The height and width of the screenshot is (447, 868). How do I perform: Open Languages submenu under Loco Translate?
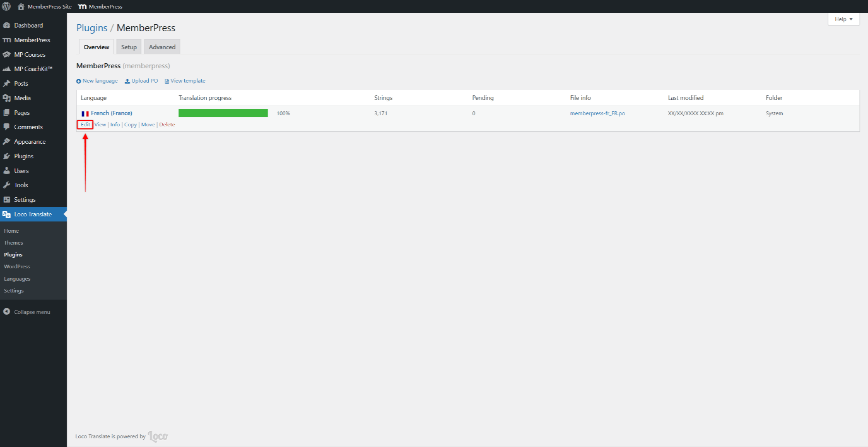click(x=17, y=279)
